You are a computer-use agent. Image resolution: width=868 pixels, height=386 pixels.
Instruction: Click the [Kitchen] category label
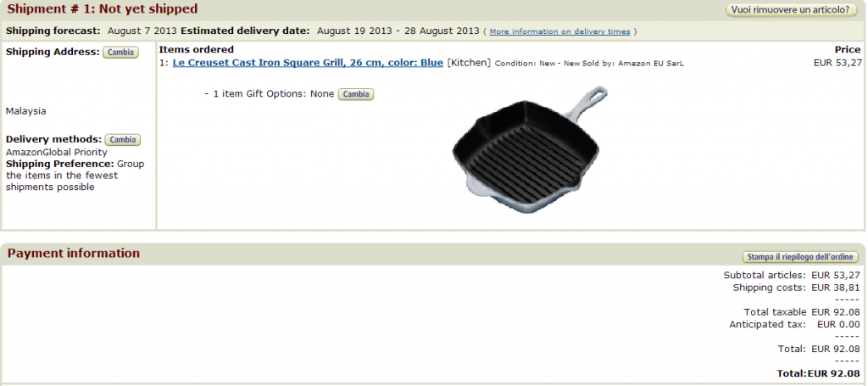[x=469, y=63]
